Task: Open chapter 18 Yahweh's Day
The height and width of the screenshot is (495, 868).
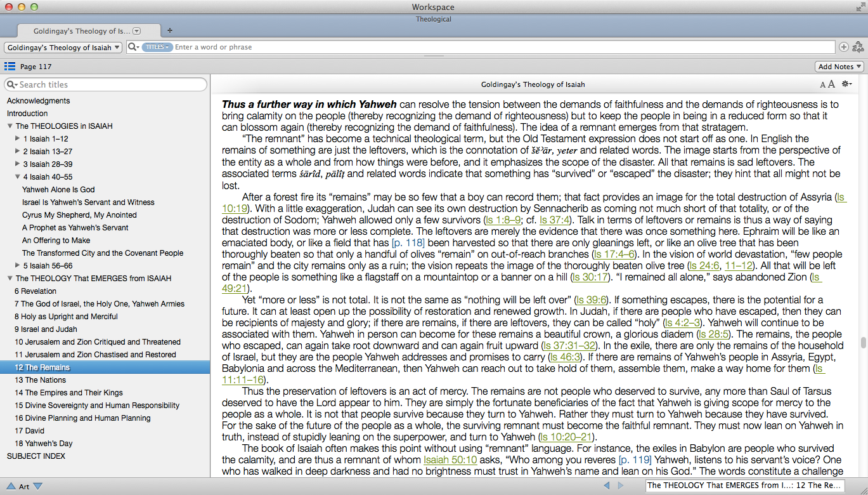Action: coord(44,444)
